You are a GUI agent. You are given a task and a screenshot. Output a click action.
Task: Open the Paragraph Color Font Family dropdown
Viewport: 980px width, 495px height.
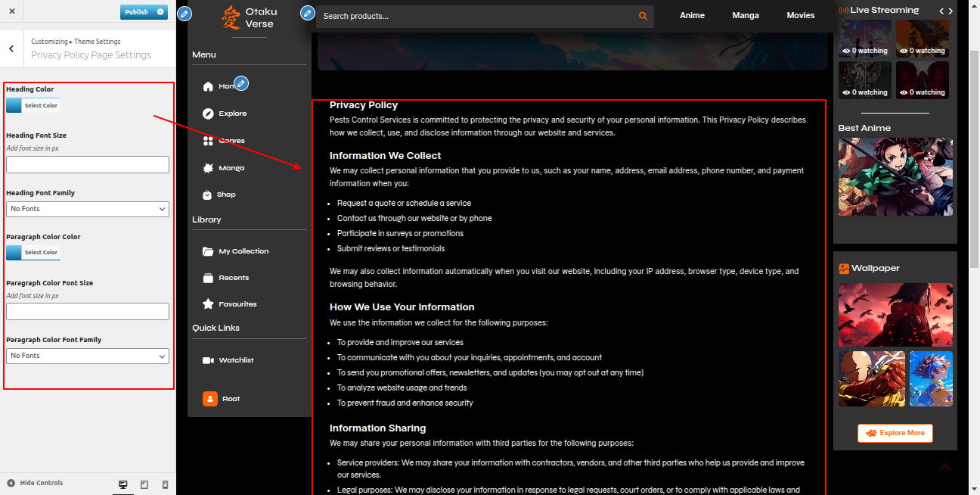[88, 356]
